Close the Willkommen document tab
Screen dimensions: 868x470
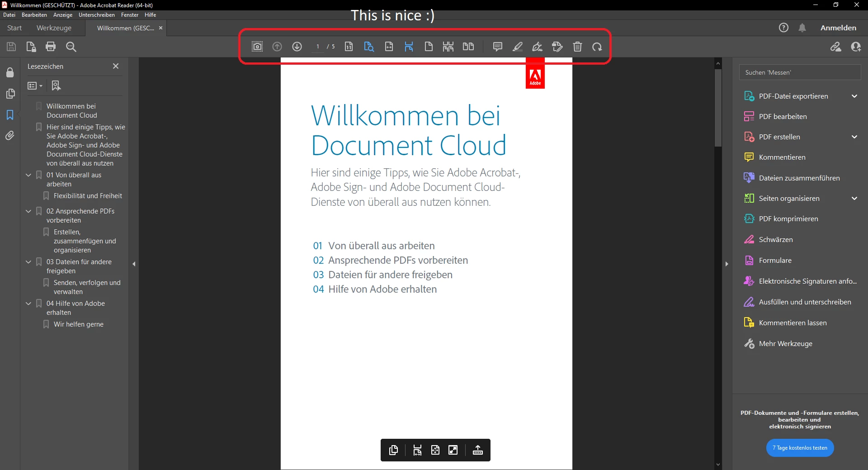[x=160, y=28]
